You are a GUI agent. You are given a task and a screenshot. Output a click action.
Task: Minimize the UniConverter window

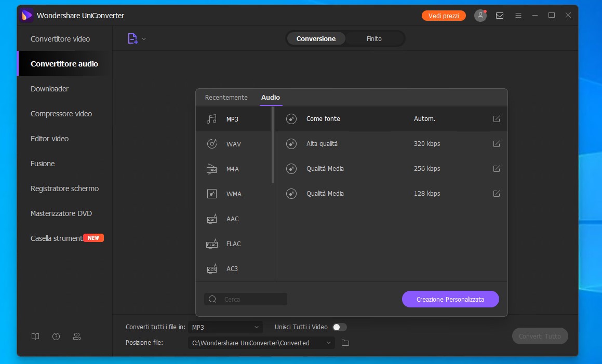coord(535,16)
